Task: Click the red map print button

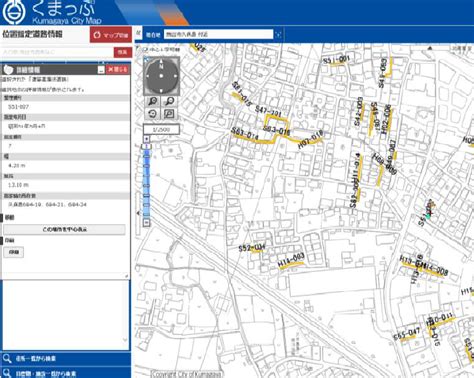Action: [x=111, y=35]
